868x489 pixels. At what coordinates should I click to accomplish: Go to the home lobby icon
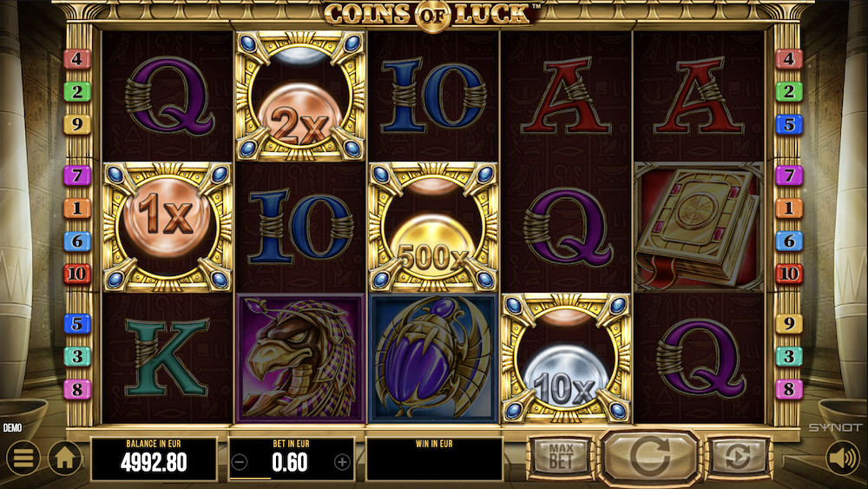(x=65, y=458)
